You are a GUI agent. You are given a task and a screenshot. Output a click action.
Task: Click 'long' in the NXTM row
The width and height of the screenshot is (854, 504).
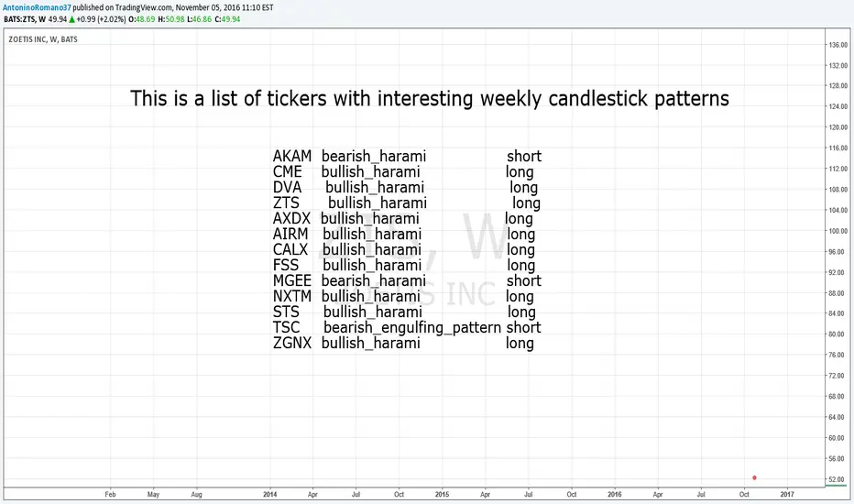point(519,298)
